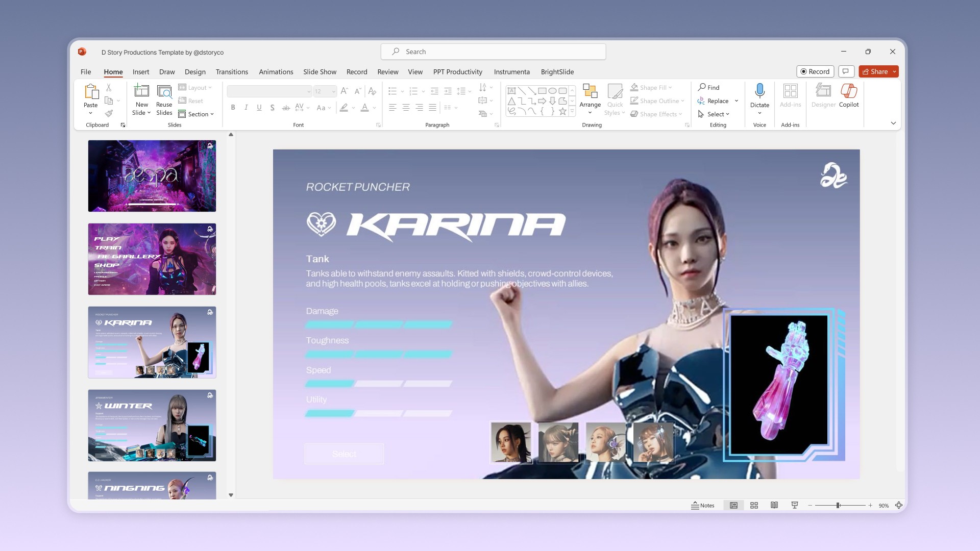Toggle Bold formatting

coord(233,107)
